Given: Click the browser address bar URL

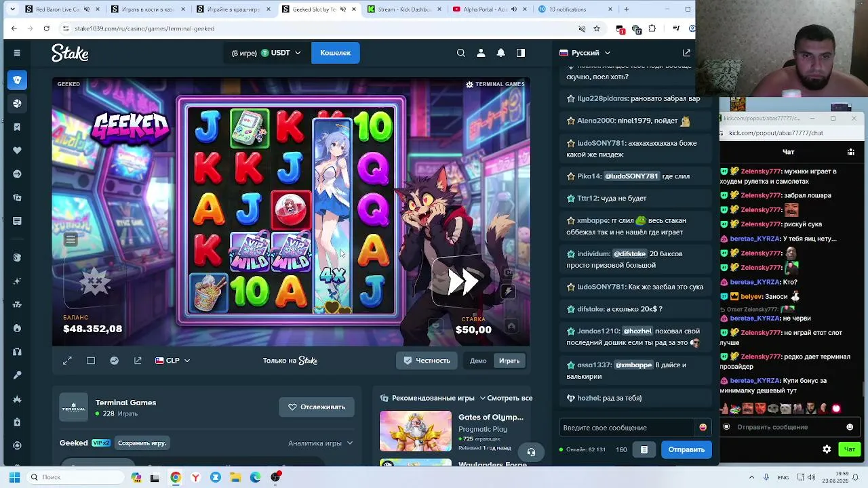Looking at the screenshot, I should coord(144,28).
